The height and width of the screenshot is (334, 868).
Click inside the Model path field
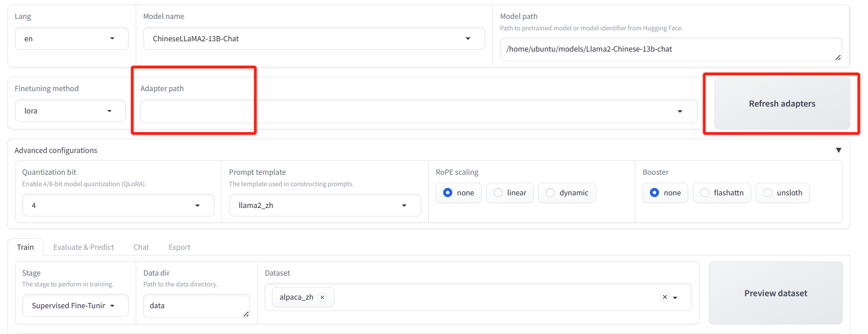670,49
